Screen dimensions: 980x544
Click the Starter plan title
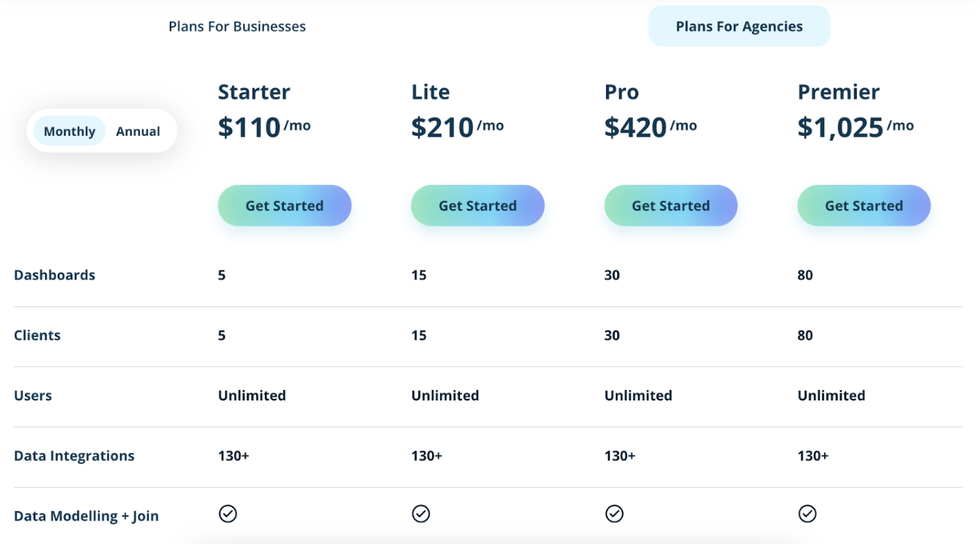[254, 92]
